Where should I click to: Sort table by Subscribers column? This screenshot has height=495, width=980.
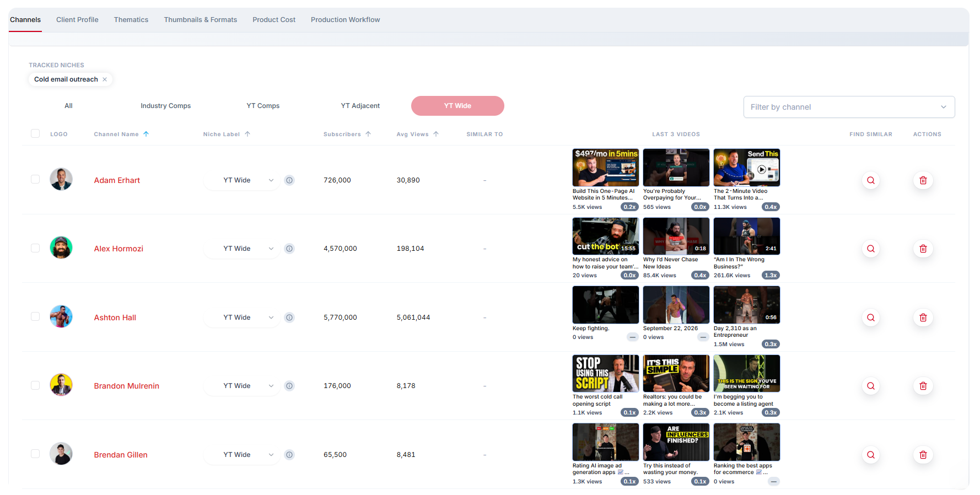click(x=347, y=134)
